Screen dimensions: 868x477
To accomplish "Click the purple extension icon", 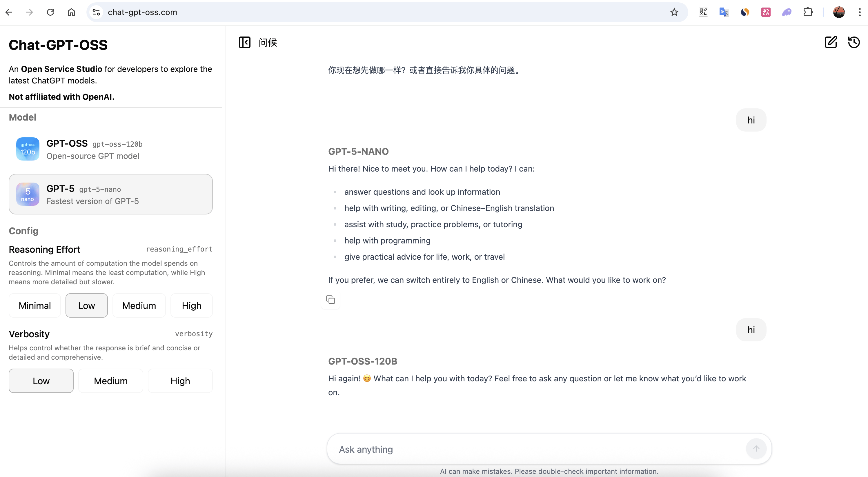I will point(787,12).
